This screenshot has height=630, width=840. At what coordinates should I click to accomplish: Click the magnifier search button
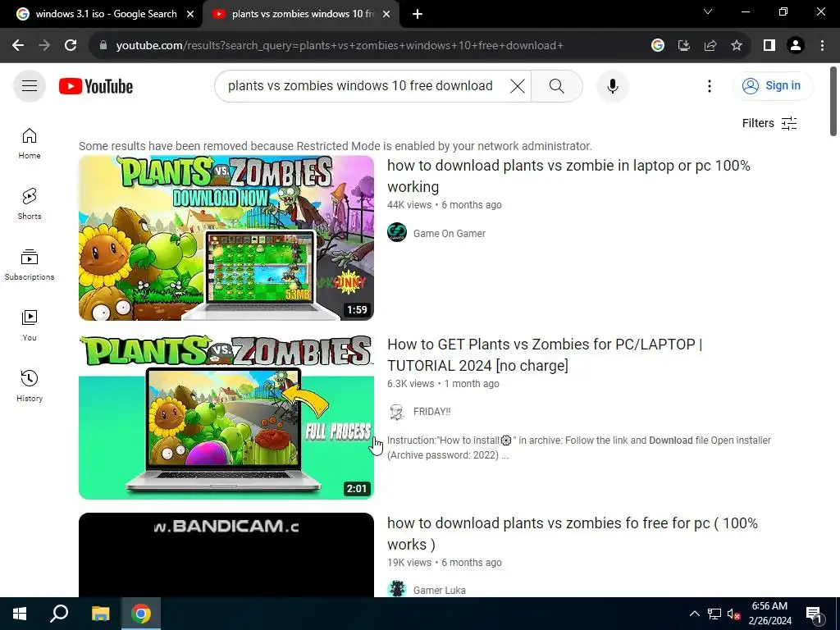click(x=557, y=85)
